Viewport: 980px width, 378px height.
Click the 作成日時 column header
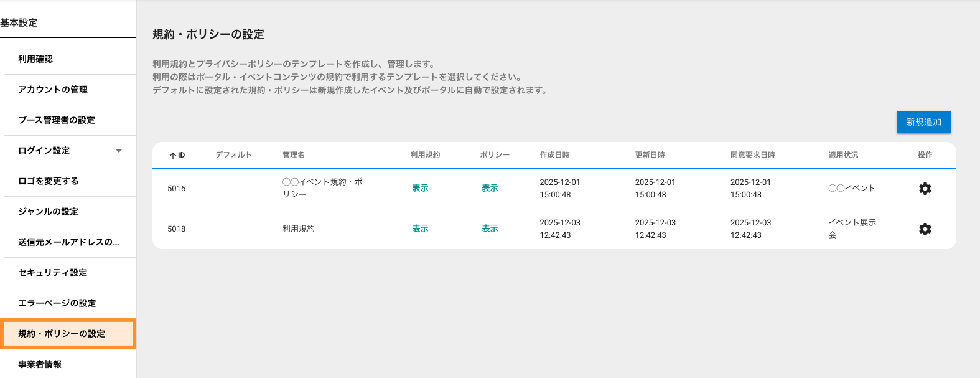point(554,155)
